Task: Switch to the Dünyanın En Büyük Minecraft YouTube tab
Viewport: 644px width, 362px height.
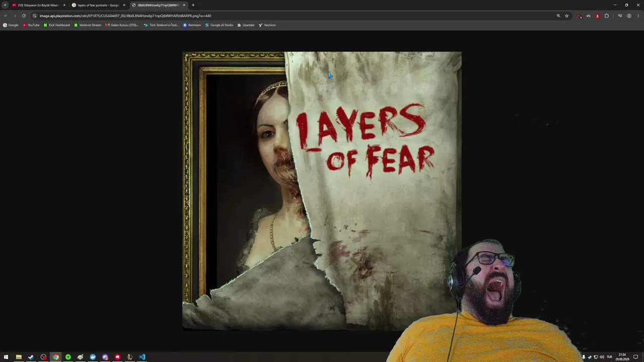Action: click(39, 5)
